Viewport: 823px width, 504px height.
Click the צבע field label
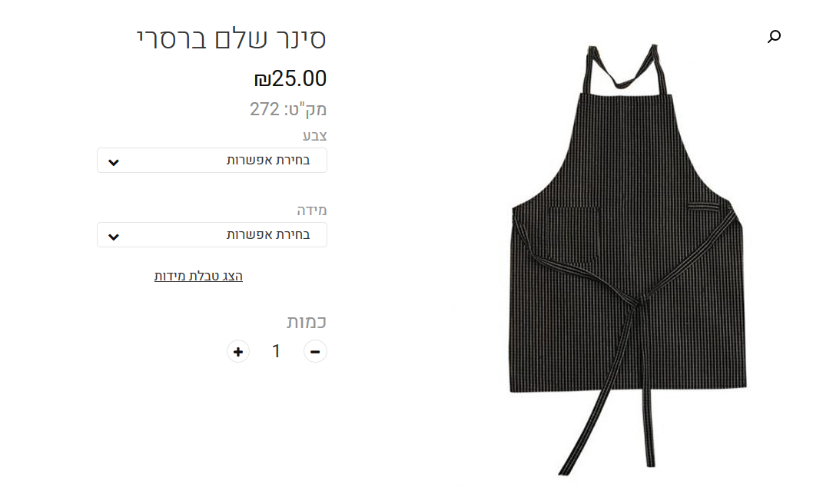[314, 135]
